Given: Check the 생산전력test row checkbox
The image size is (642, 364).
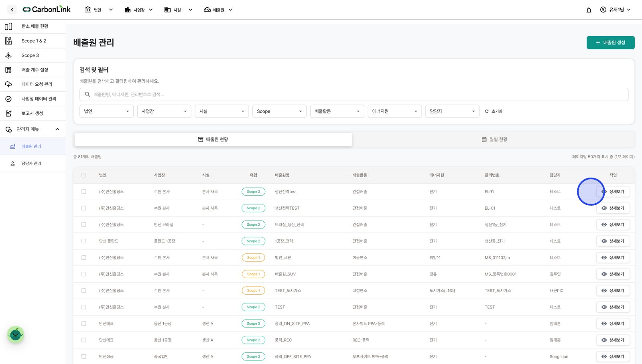Looking at the screenshot, I should [x=84, y=192].
